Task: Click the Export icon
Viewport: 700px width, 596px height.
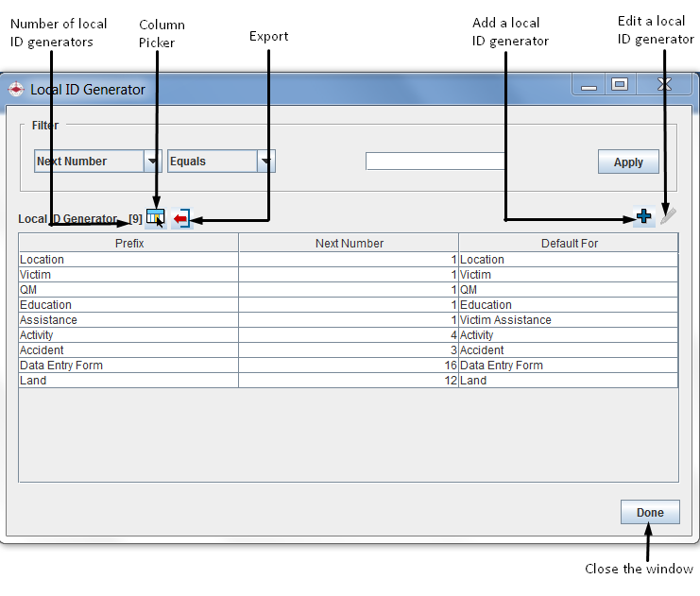Action: [x=181, y=218]
